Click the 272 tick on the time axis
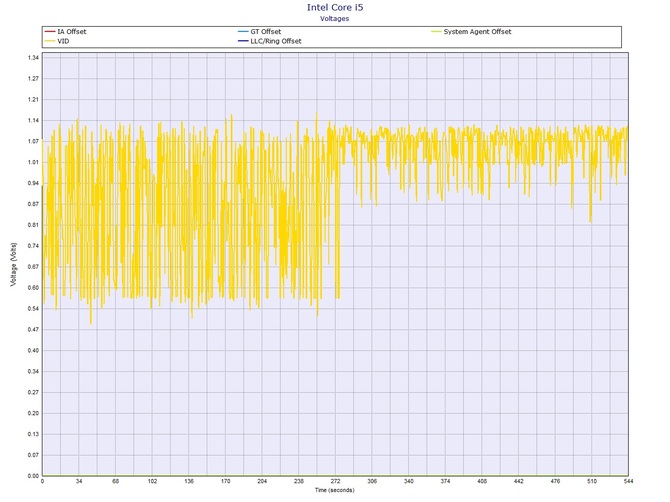 [x=335, y=481]
